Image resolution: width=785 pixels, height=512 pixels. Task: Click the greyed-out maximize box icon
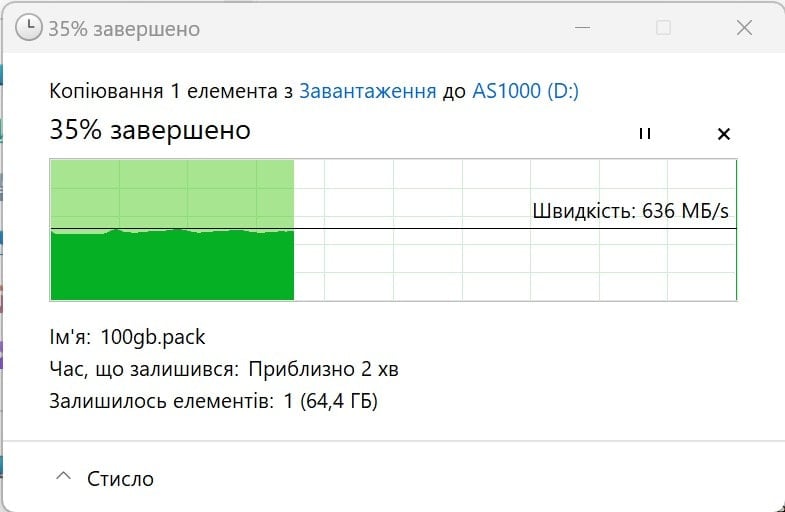[663, 28]
